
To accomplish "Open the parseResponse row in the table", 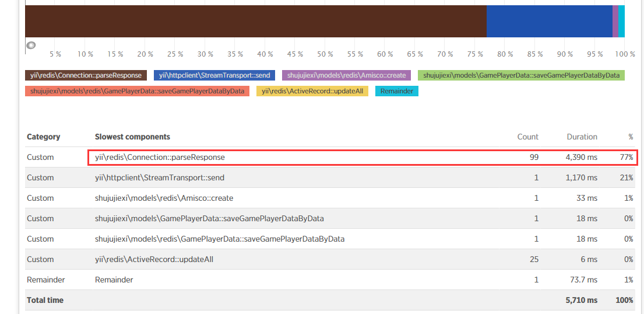I will point(160,157).
